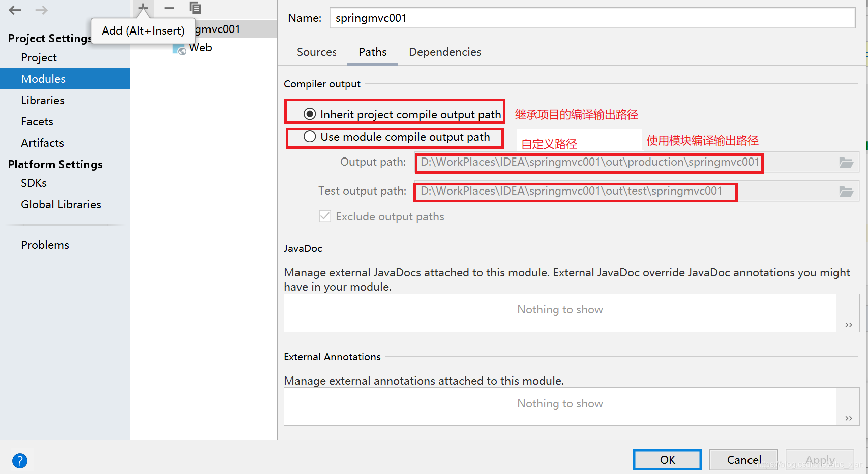Click the OK button
This screenshot has width=868, height=474.
[x=667, y=460]
